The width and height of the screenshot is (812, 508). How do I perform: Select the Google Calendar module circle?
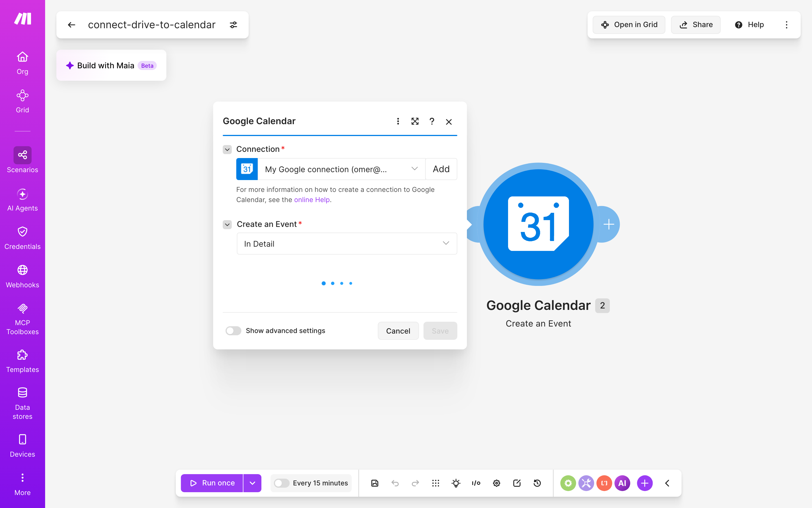point(538,224)
